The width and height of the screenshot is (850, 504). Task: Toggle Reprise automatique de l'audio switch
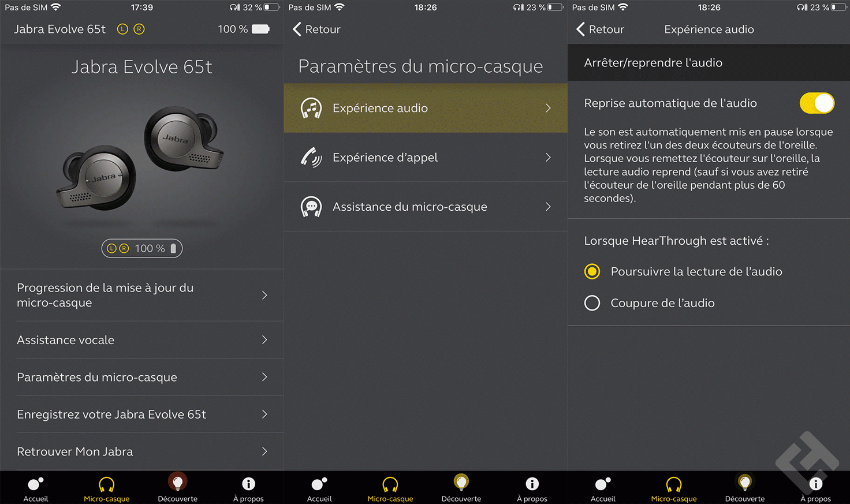[x=817, y=103]
